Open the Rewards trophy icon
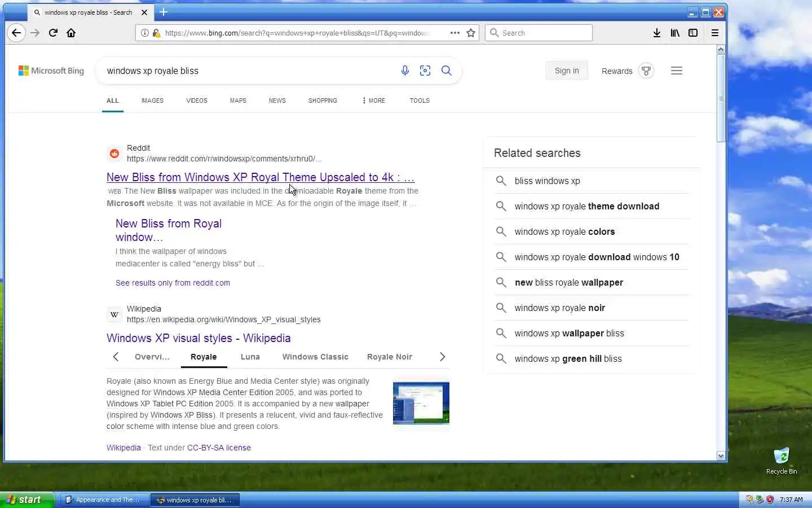Screen dimensions: 812x508 click(x=646, y=71)
